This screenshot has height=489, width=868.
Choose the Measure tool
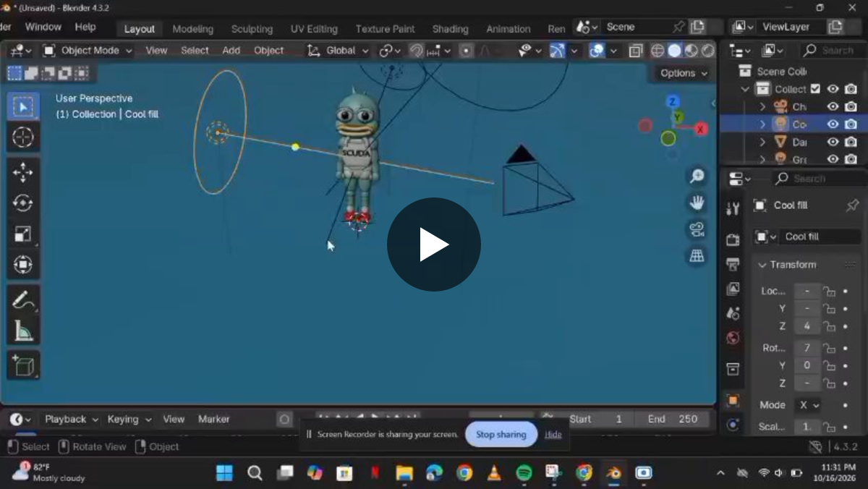23,331
